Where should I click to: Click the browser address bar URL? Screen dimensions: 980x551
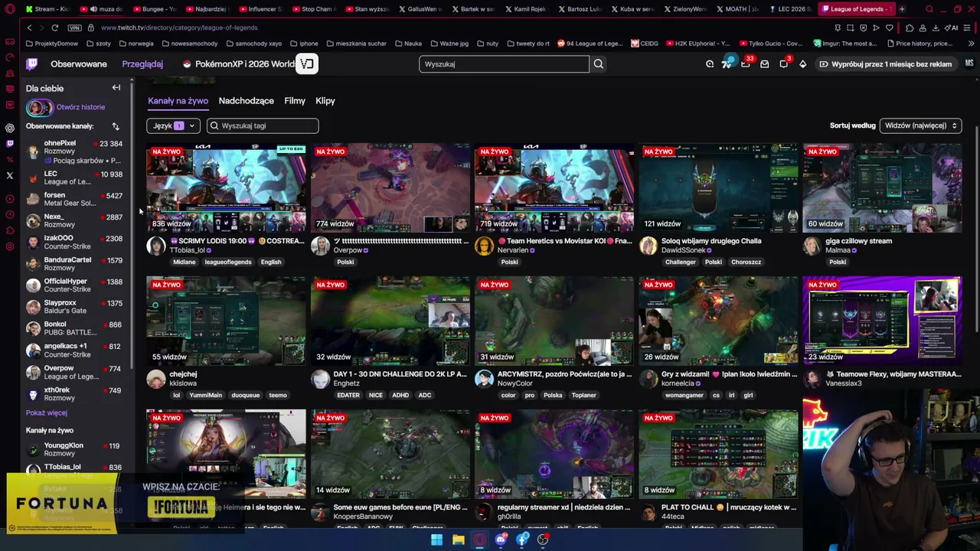(179, 28)
